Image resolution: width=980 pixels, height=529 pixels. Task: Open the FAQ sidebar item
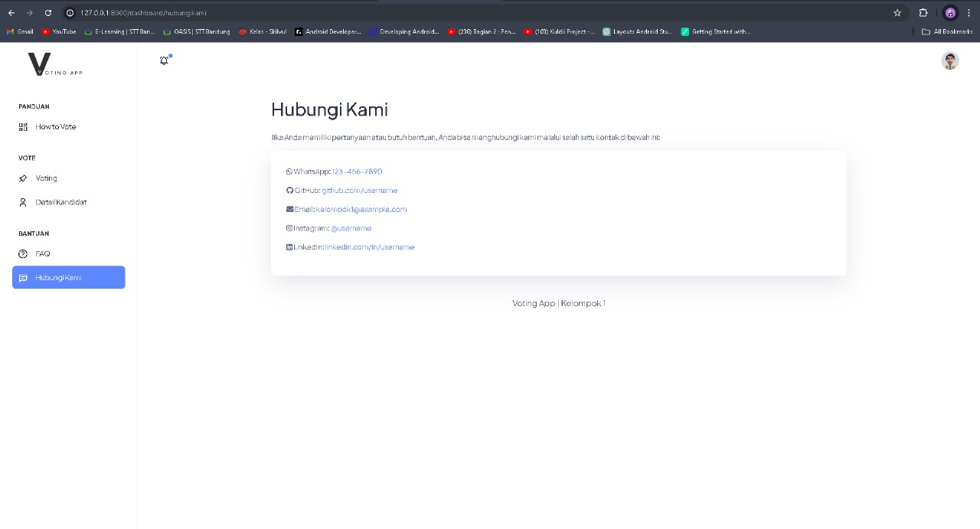[42, 254]
